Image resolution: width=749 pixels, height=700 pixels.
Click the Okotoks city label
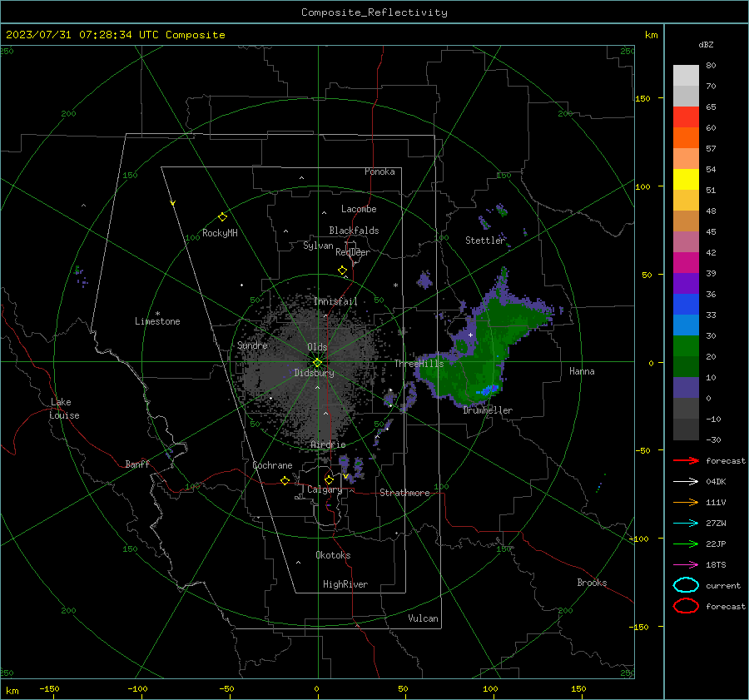pos(333,555)
